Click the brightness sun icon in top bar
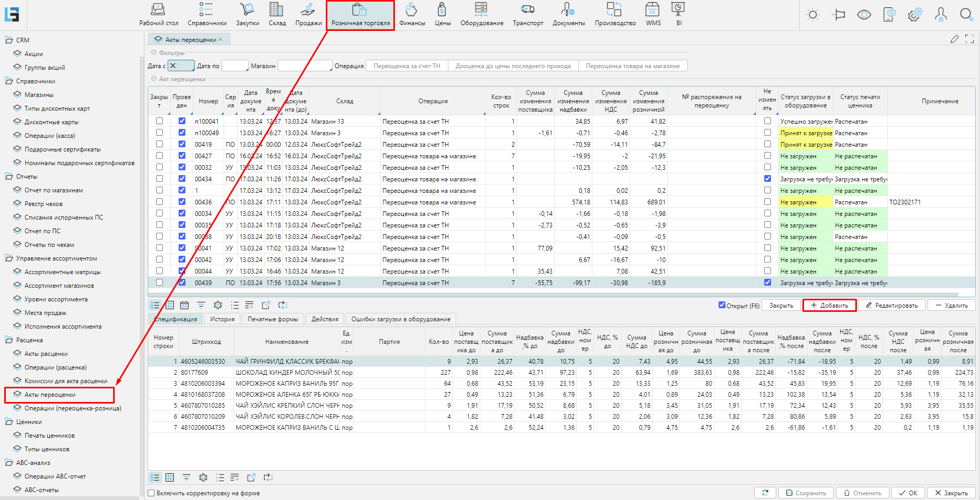 (813, 15)
